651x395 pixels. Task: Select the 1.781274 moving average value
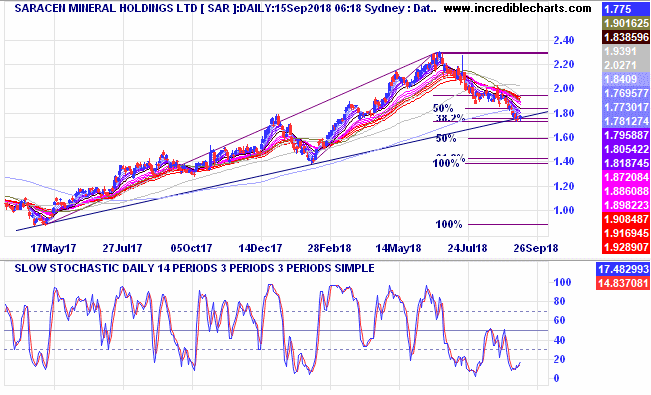tap(626, 121)
